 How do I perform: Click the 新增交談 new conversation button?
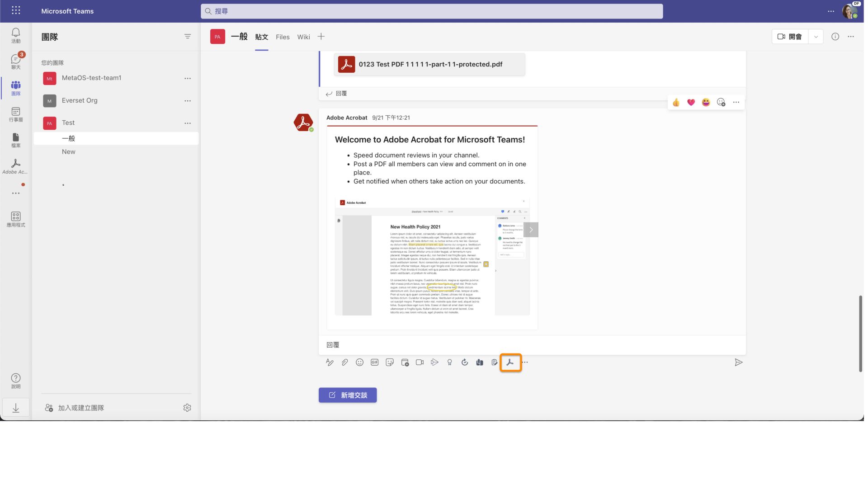point(348,395)
